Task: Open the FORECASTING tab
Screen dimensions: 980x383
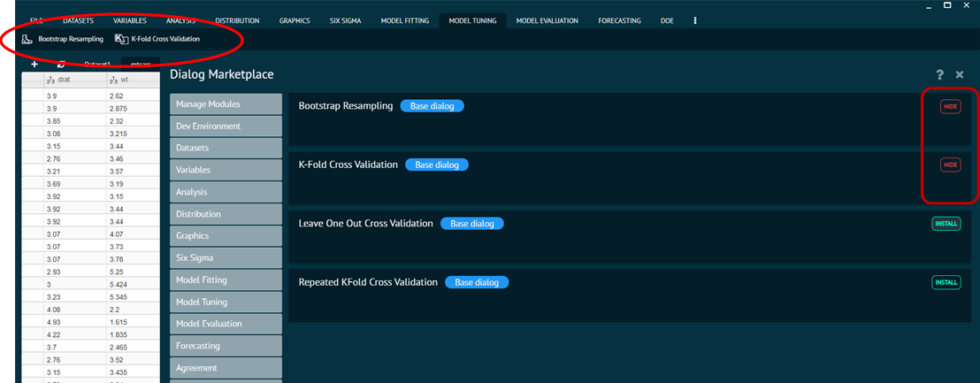Action: (619, 20)
